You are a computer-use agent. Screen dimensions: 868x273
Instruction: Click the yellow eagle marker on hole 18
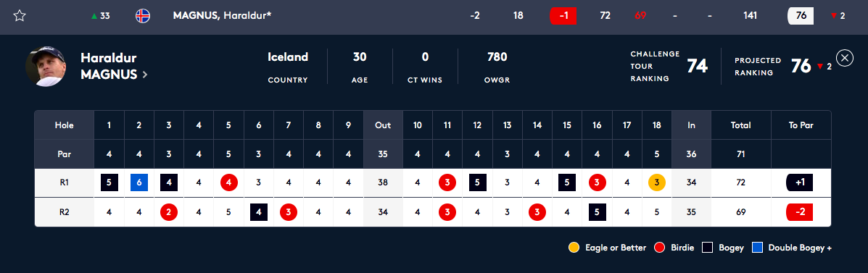coord(656,183)
